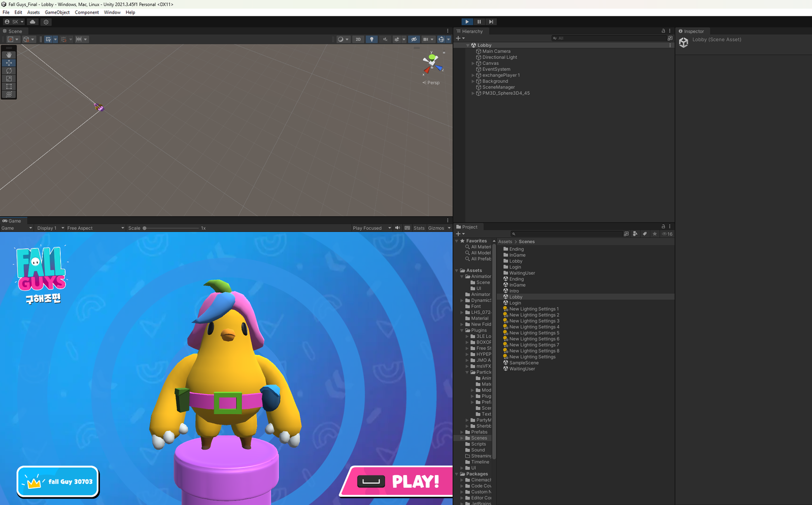Open the Assets menu
Screen dimensions: 812x505
coord(33,12)
